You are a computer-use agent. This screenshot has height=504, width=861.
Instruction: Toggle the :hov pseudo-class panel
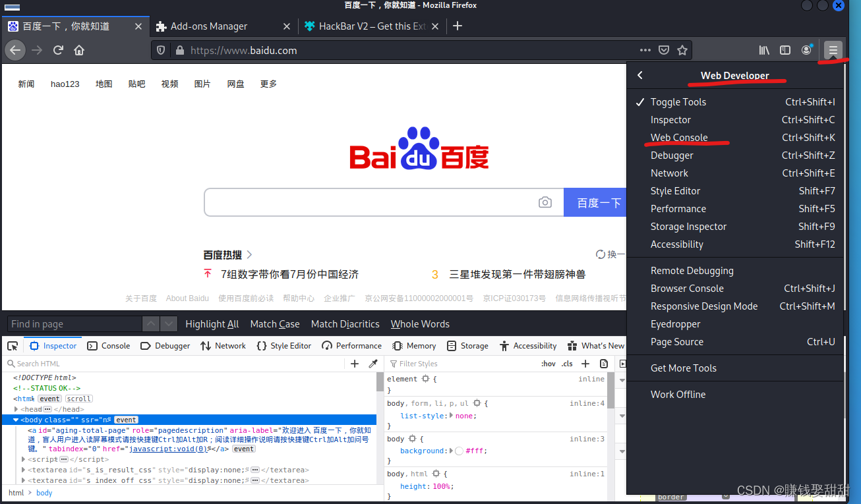pos(549,364)
